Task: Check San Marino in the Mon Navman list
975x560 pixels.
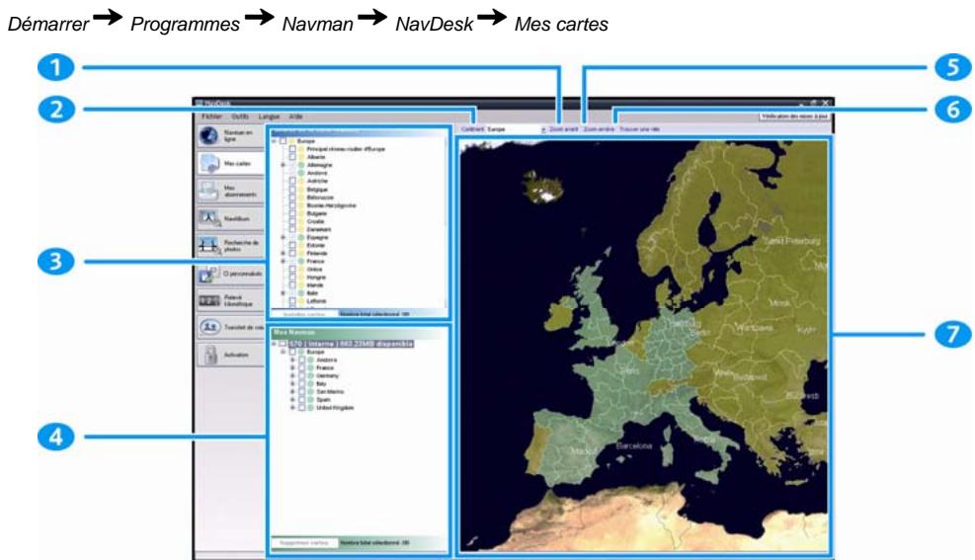Action: point(301,392)
